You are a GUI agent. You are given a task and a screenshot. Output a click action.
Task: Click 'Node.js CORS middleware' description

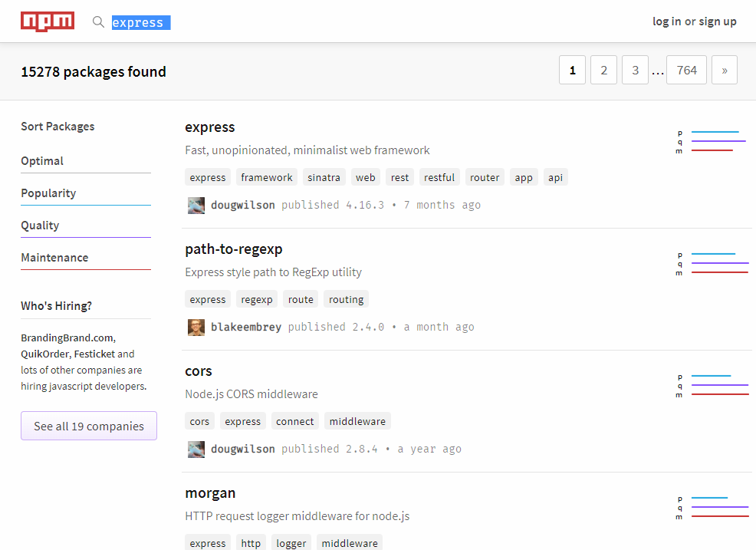pyautogui.click(x=251, y=394)
